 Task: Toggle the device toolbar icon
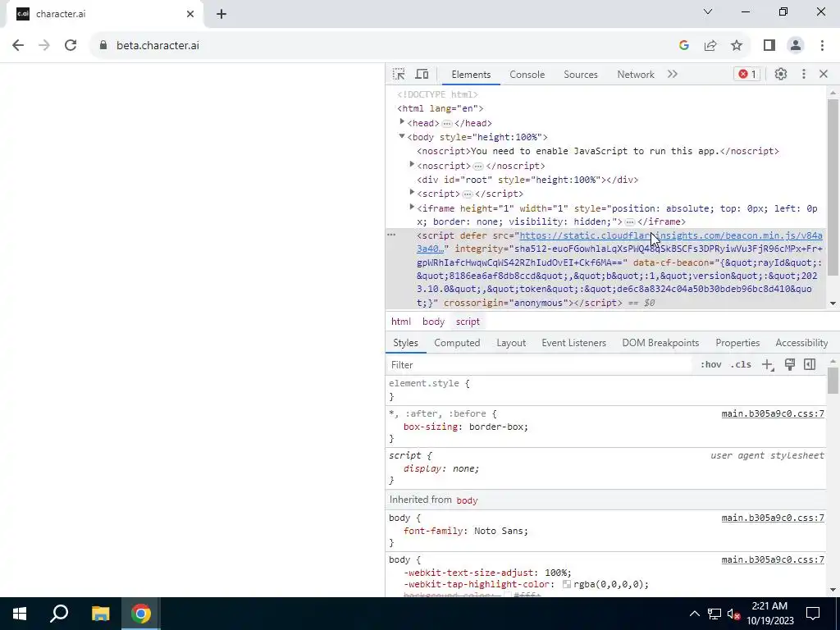pyautogui.click(x=422, y=74)
